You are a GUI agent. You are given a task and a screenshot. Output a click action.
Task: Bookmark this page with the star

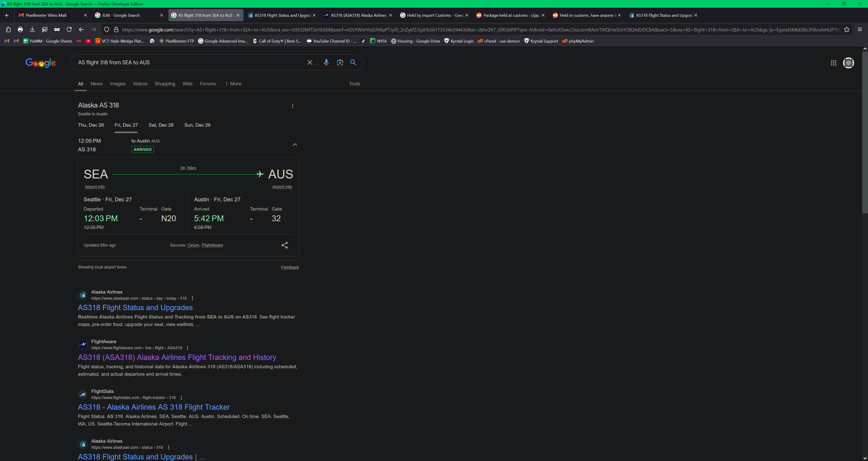(847, 30)
